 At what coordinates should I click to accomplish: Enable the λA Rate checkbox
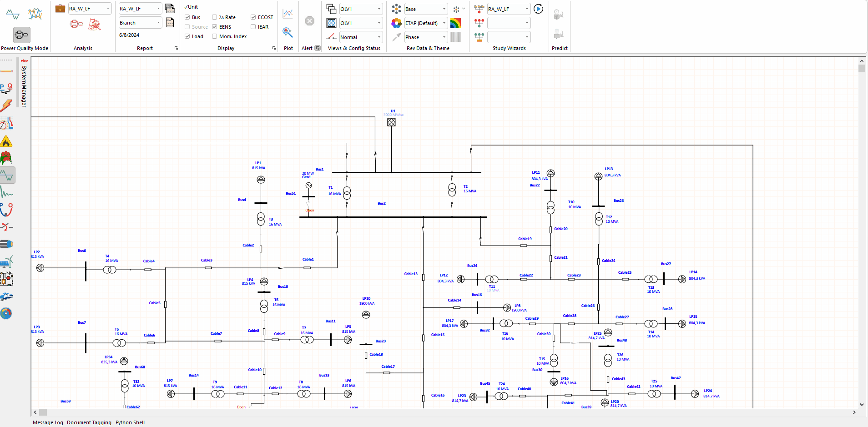215,17
